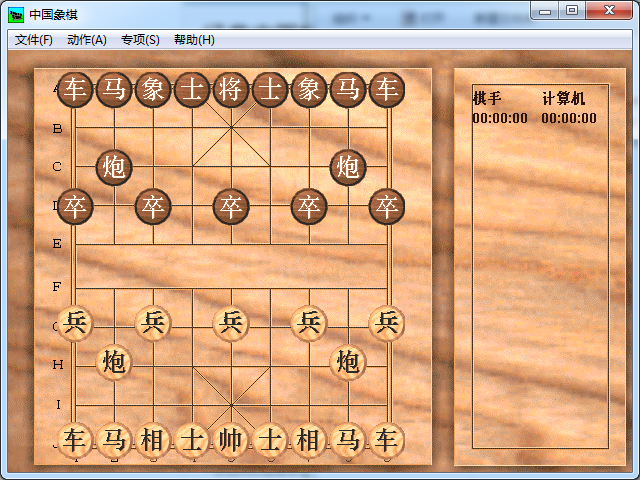Screen dimensions: 640x480
Task: Click the center black 卒 soldier
Action: point(231,207)
